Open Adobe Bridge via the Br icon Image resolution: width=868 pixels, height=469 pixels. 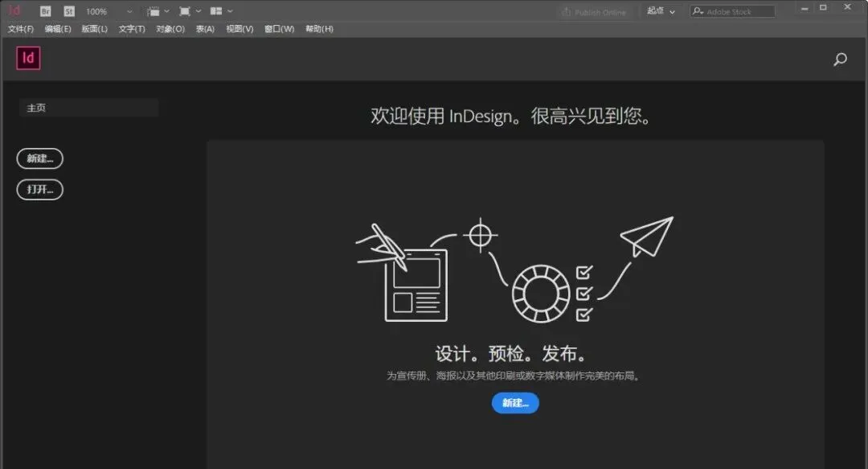(45, 11)
